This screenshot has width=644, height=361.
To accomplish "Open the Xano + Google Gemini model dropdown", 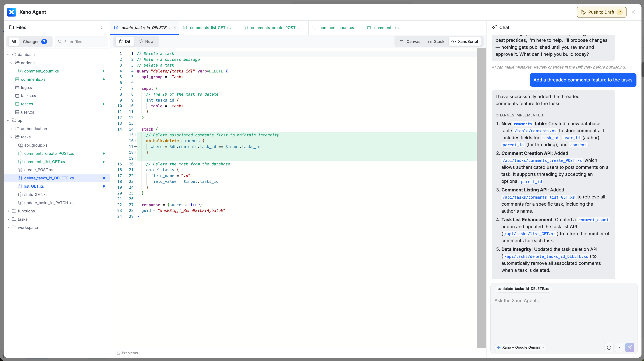I will 521,348.
